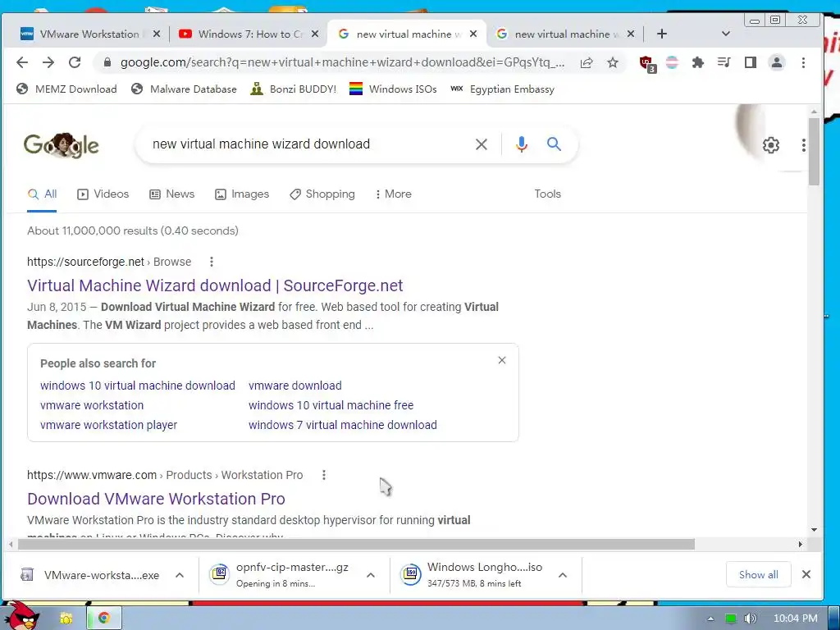
Task: Go back using the browser back arrow
Action: click(x=22, y=62)
